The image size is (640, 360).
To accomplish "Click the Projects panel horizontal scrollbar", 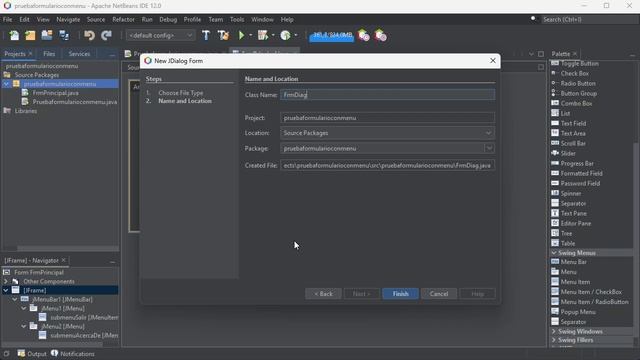I will 68,248.
